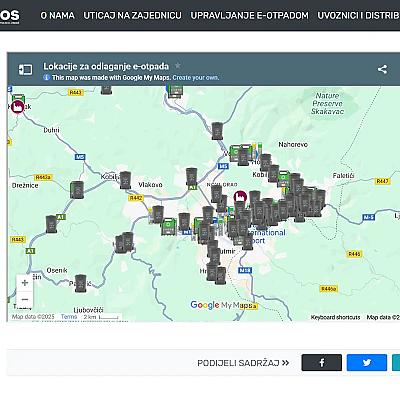Select the bin marker near Vlakovo label
This screenshot has height=400, width=400.
click(x=125, y=180)
